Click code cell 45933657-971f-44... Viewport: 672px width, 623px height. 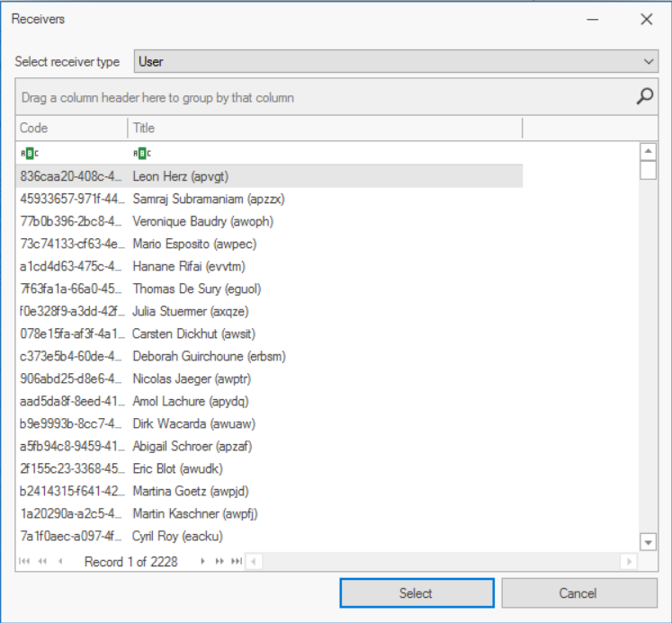coord(72,199)
